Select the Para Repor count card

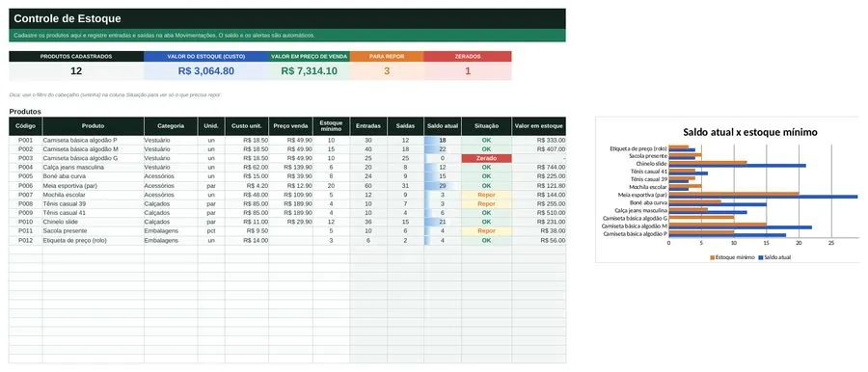pos(387,66)
